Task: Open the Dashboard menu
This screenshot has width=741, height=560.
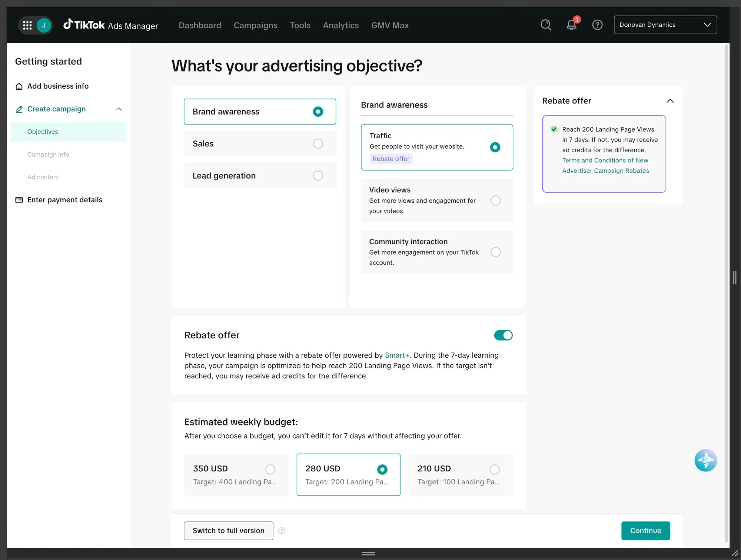Action: (x=200, y=25)
